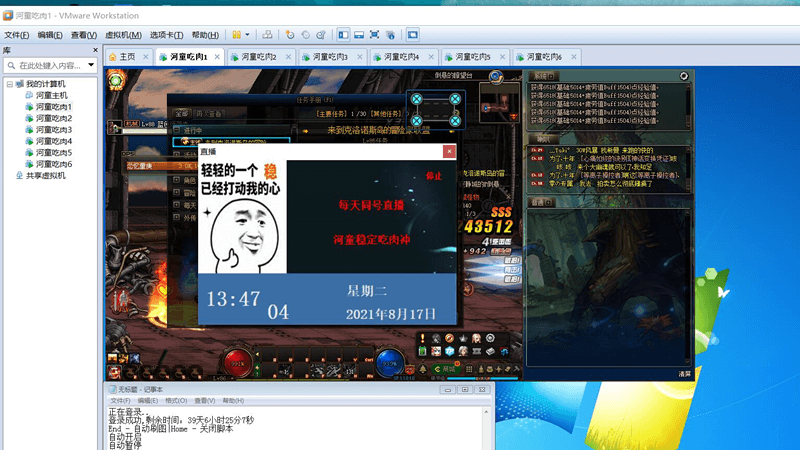Click the 清屏 button in the chat panel
This screenshot has width=800, height=450.
(x=684, y=374)
